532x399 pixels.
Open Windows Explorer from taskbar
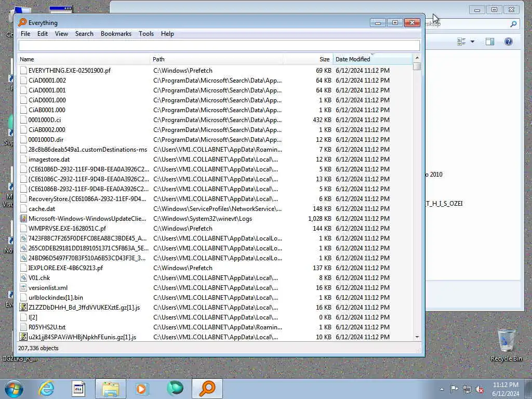[111, 389]
